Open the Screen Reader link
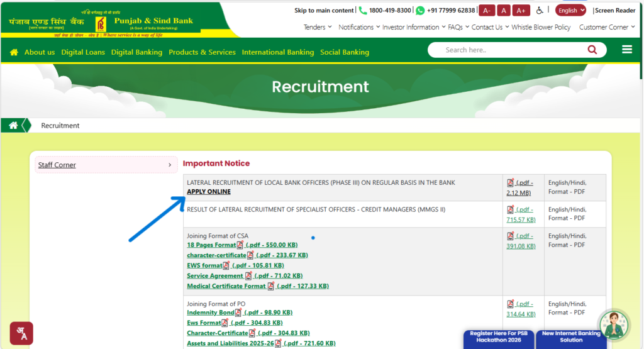This screenshot has width=644, height=349. [x=615, y=10]
